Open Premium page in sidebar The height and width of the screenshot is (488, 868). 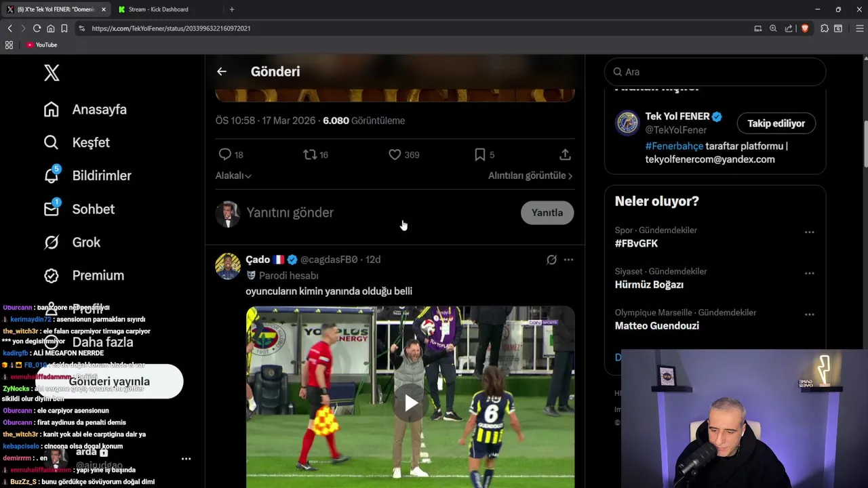[84, 275]
